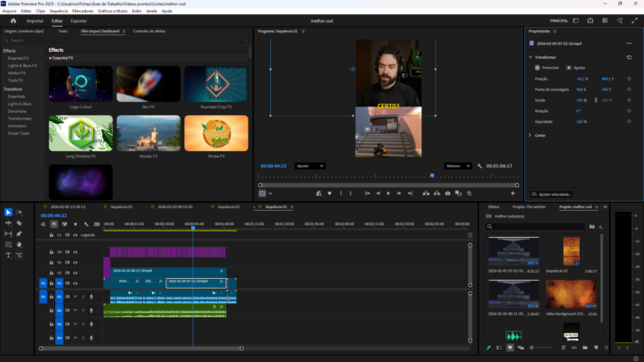Click the Opacidade keyframe diamond icon
The image size is (644, 362).
(x=629, y=121)
